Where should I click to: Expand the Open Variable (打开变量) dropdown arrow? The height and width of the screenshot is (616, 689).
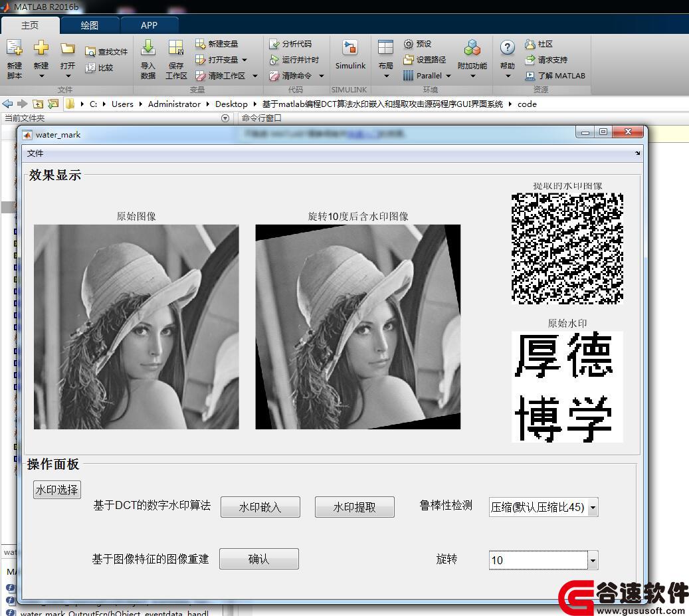pyautogui.click(x=245, y=60)
